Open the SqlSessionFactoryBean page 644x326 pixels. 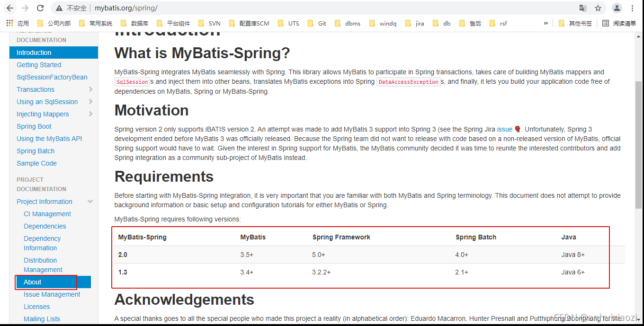52,77
